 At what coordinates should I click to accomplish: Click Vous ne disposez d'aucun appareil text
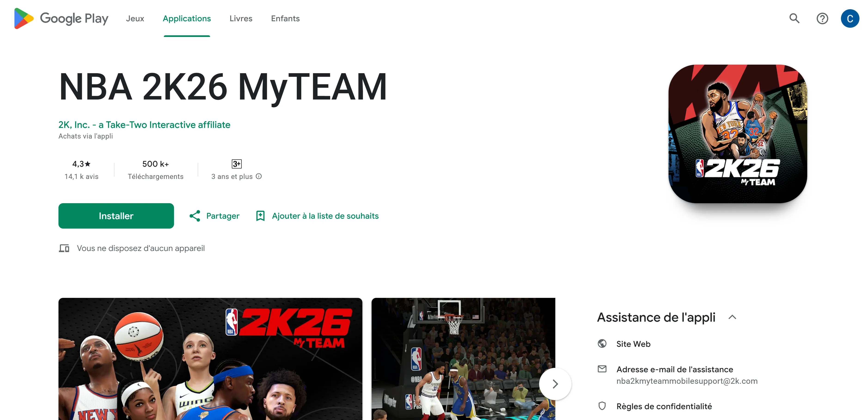pos(141,248)
